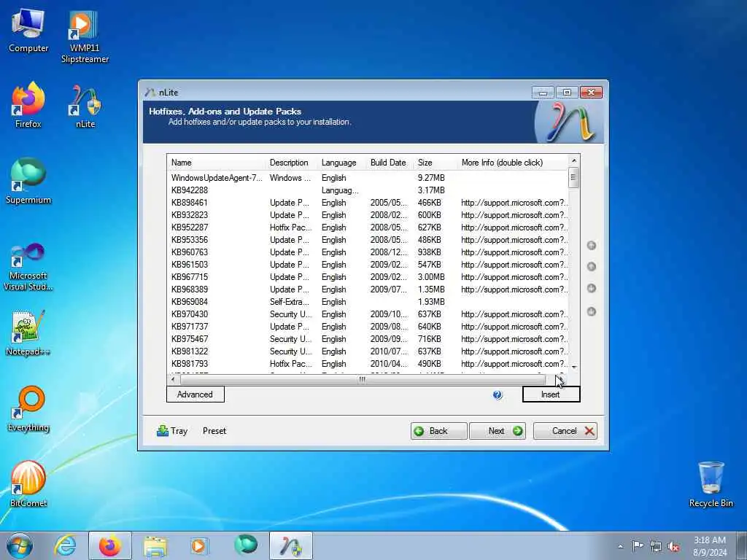The height and width of the screenshot is (560, 747).
Task: Click the move-to-bottom arrow beside the hotfix list
Action: (x=591, y=312)
